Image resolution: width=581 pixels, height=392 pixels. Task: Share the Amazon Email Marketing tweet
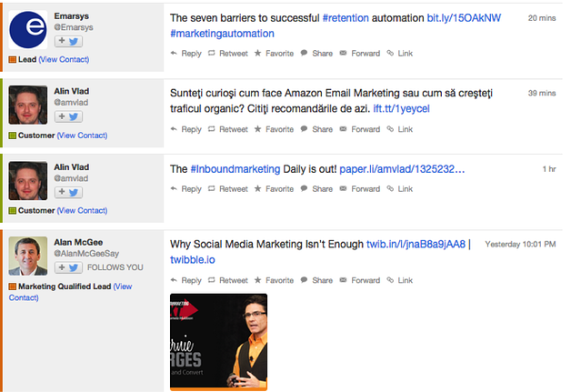click(x=316, y=129)
